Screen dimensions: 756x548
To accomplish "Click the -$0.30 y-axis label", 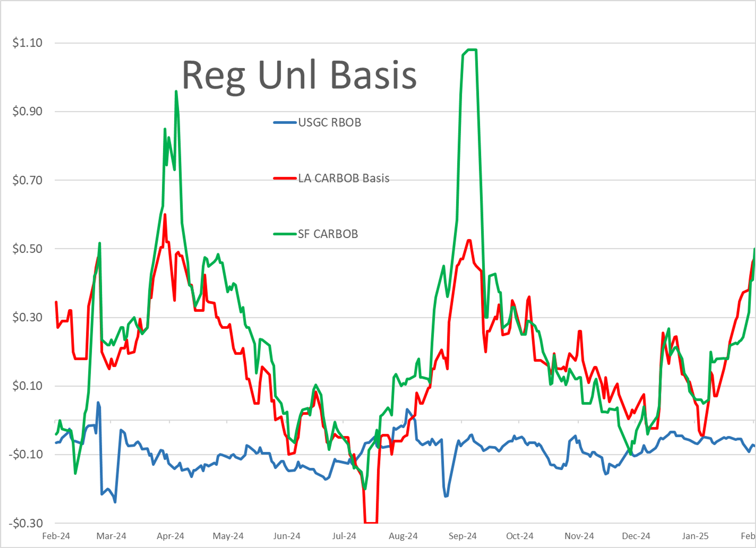I will point(26,523).
